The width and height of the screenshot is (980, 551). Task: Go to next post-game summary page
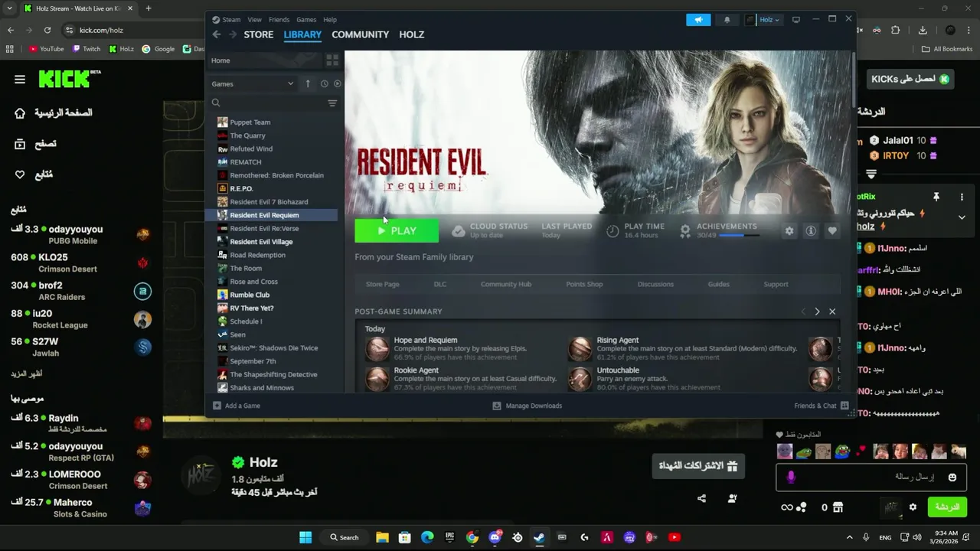[x=817, y=311]
